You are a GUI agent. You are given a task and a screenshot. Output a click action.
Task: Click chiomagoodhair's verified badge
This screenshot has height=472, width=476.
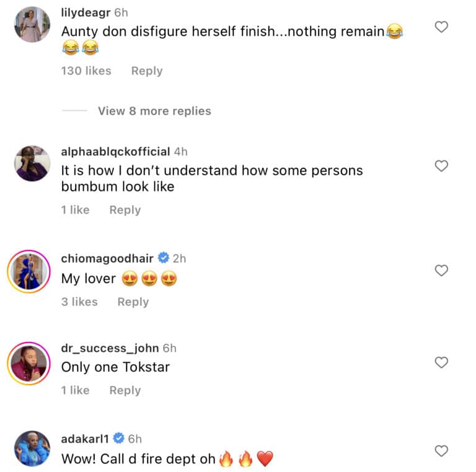pos(164,259)
